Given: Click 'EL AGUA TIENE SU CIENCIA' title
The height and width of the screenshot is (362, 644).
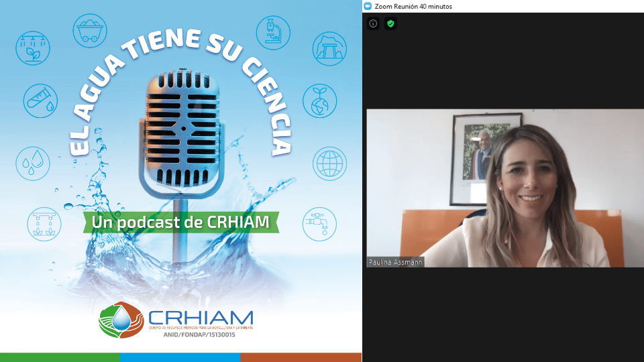Looking at the screenshot, I should pos(181,93).
